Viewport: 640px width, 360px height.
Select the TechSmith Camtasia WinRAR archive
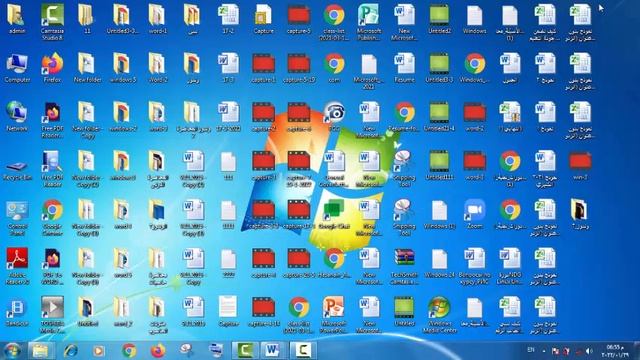[x=404, y=266]
